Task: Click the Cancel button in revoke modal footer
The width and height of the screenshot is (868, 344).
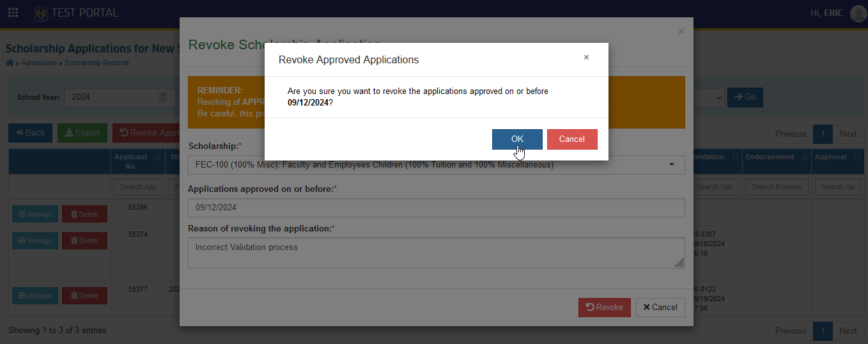Action: [660, 308]
